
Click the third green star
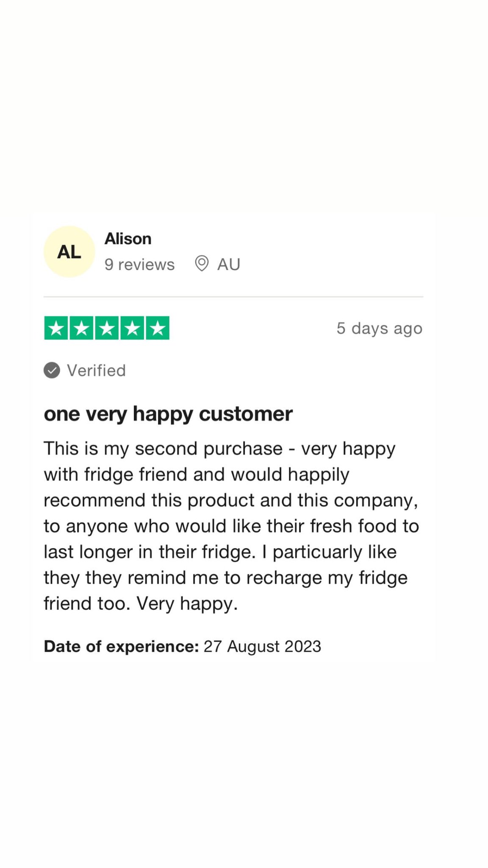(107, 328)
